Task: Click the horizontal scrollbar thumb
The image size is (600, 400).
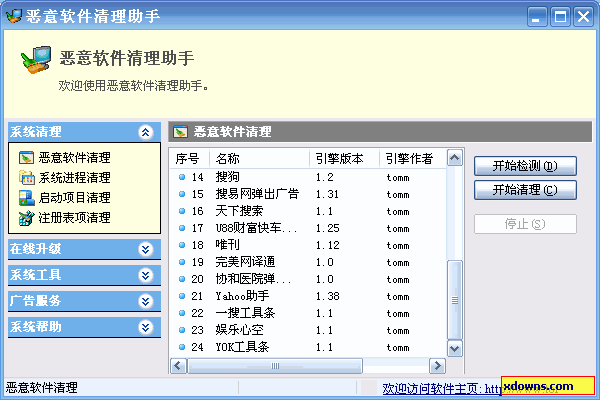Action: click(275, 366)
